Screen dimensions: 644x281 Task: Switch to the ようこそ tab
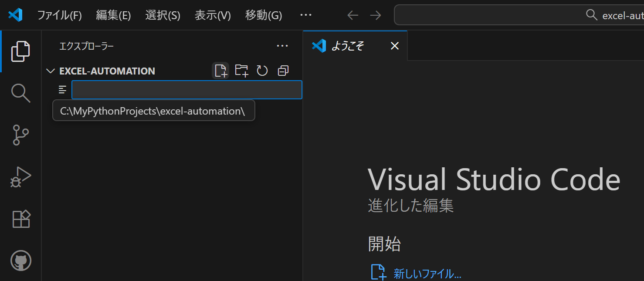click(349, 46)
